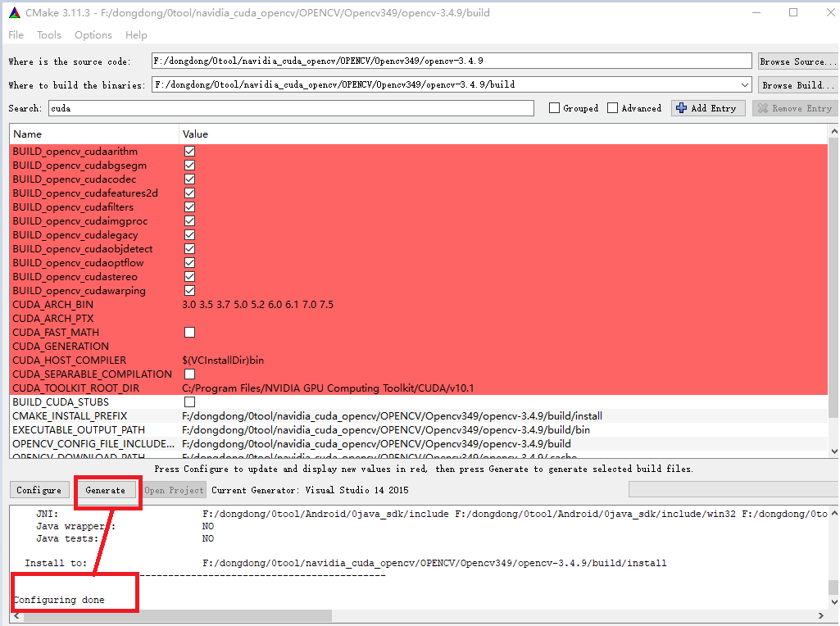This screenshot has height=626, width=840.
Task: Open the Options menu
Action: pyautogui.click(x=93, y=34)
